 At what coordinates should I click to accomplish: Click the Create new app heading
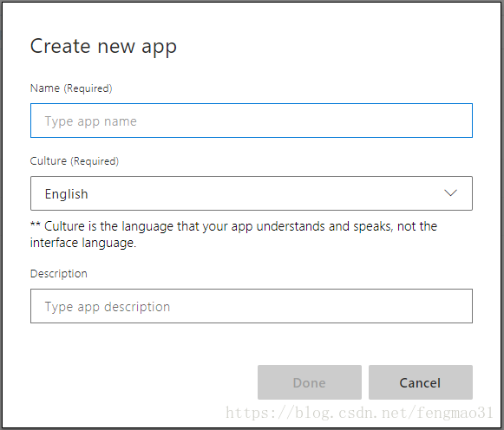coord(103,47)
